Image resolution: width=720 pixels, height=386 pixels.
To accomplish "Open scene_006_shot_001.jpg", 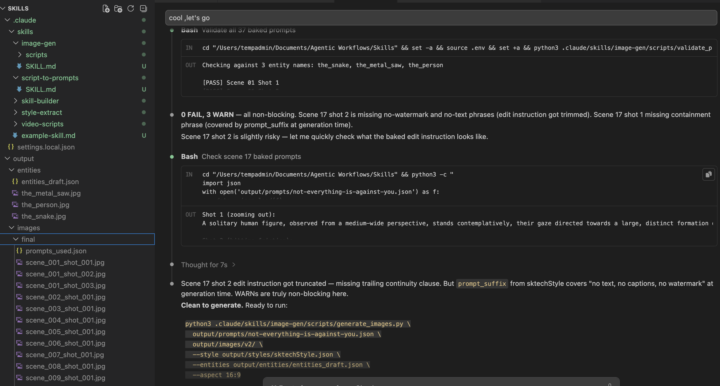I will (65, 343).
